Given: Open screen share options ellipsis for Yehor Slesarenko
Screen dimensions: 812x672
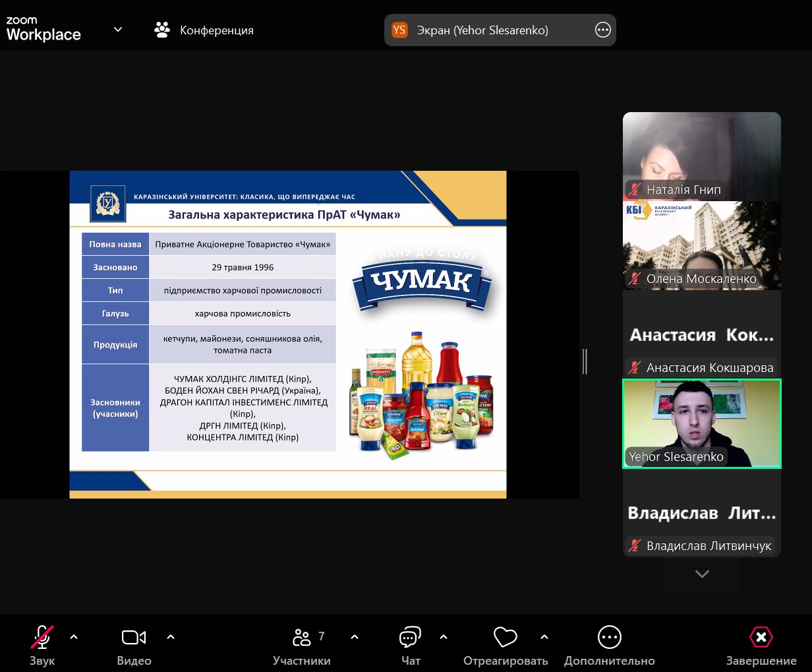Looking at the screenshot, I should [x=603, y=30].
